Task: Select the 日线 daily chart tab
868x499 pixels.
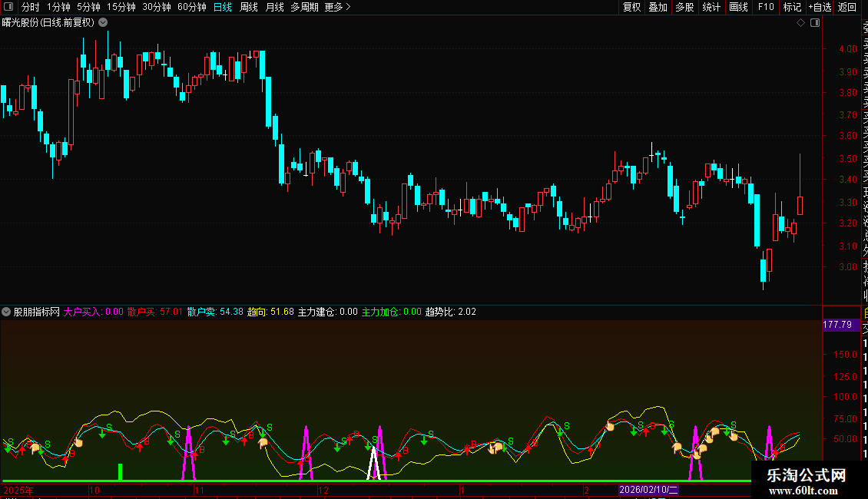Action: coord(223,7)
